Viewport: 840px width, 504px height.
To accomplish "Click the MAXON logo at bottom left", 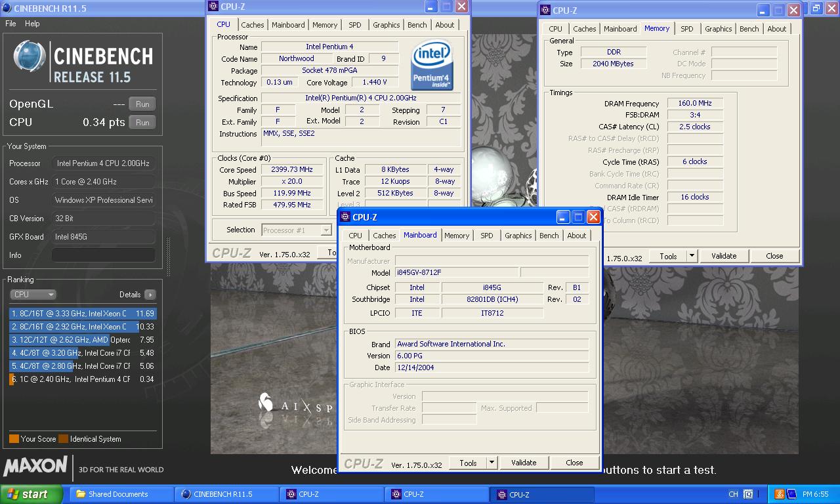I will click(x=35, y=467).
